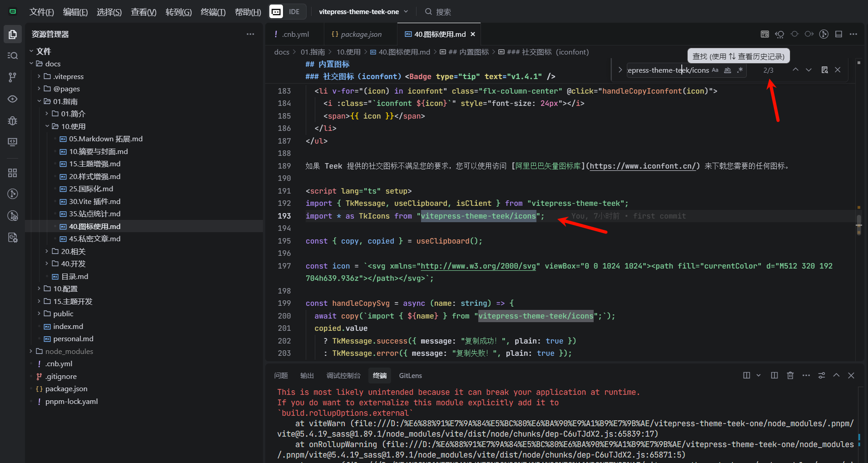Viewport: 868px width, 463px height.
Task: Expand the node_modules folder
Action: click(69, 351)
